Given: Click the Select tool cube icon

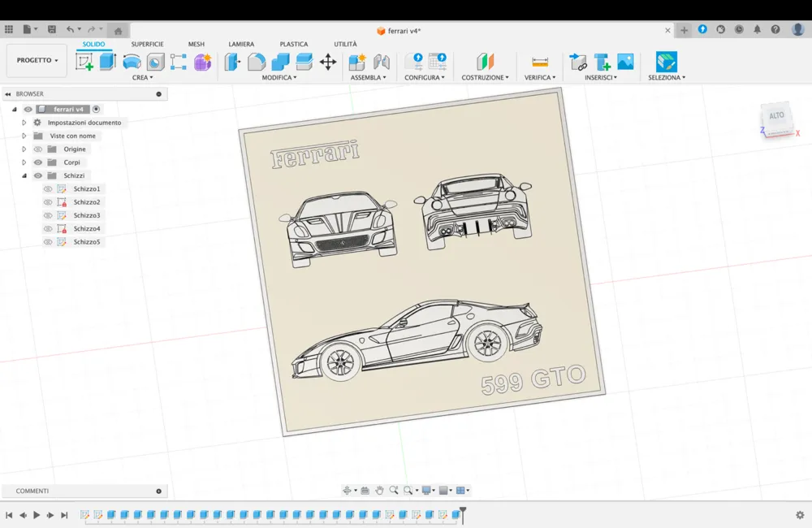Looking at the screenshot, I should coord(666,62).
